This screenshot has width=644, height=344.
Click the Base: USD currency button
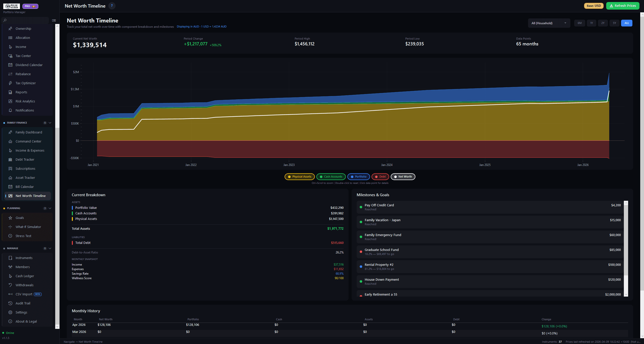point(594,6)
